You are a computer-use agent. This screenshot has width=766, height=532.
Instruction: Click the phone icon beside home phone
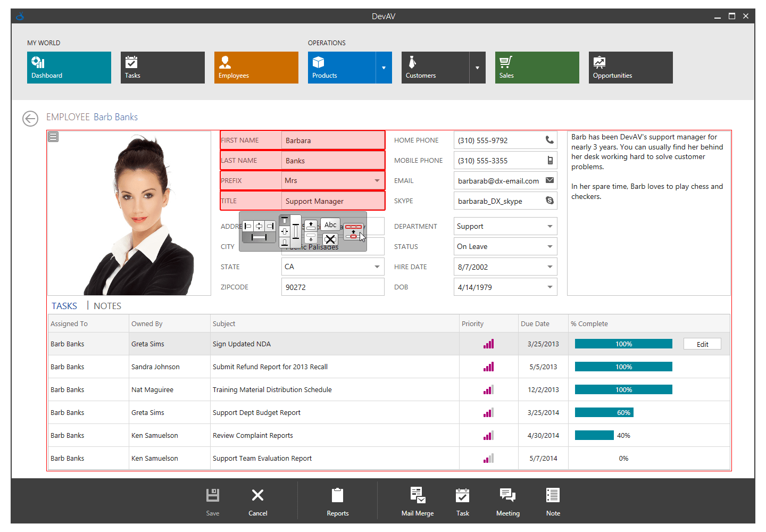(550, 140)
